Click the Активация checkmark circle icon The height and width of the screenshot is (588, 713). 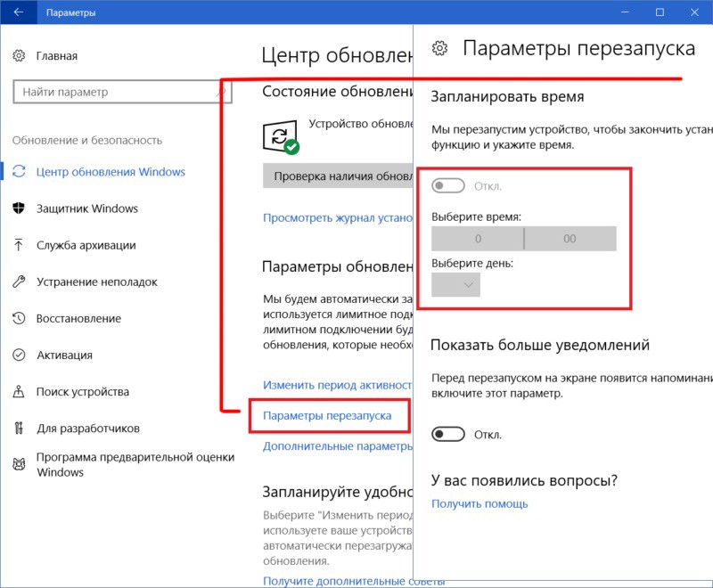pos(19,355)
